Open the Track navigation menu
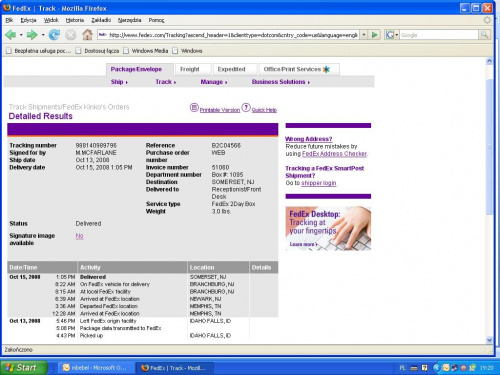Image resolution: width=500 pixels, height=375 pixels. pos(166,82)
